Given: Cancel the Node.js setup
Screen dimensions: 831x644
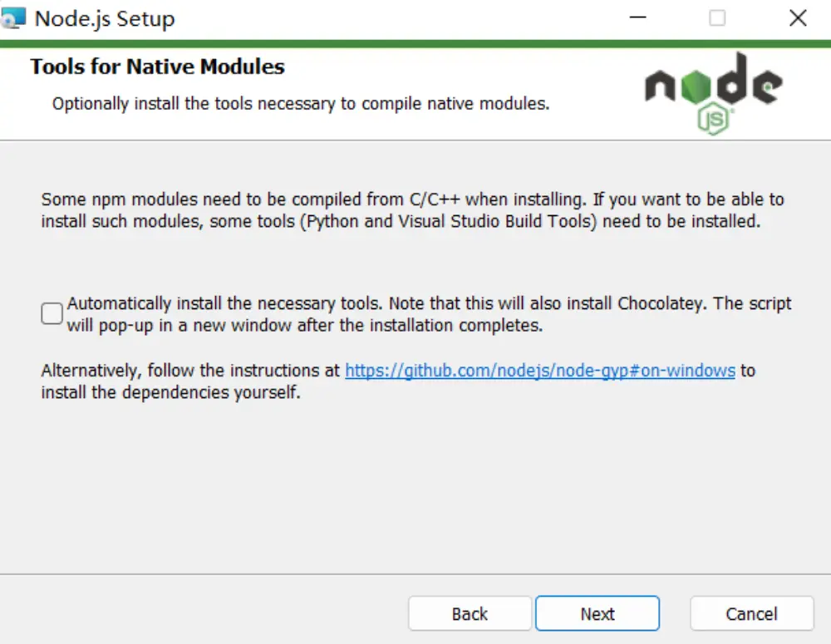Looking at the screenshot, I should 751,614.
